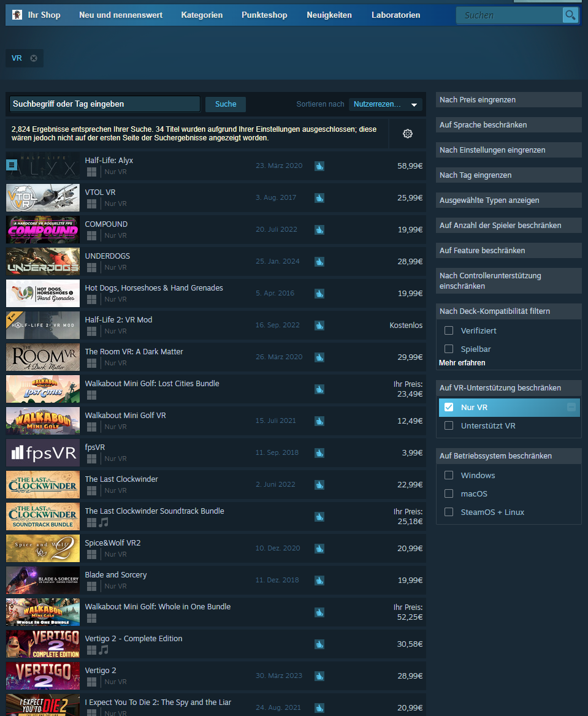Click the search magnifier icon in the store bar

(570, 15)
